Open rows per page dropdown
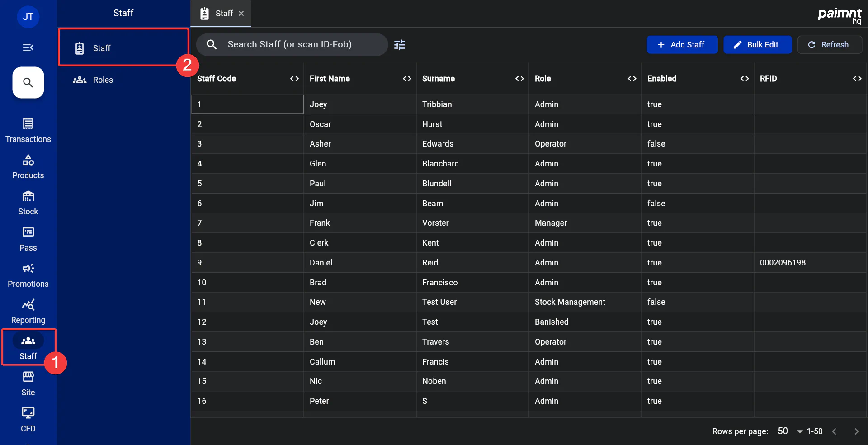868x445 pixels. [x=789, y=431]
